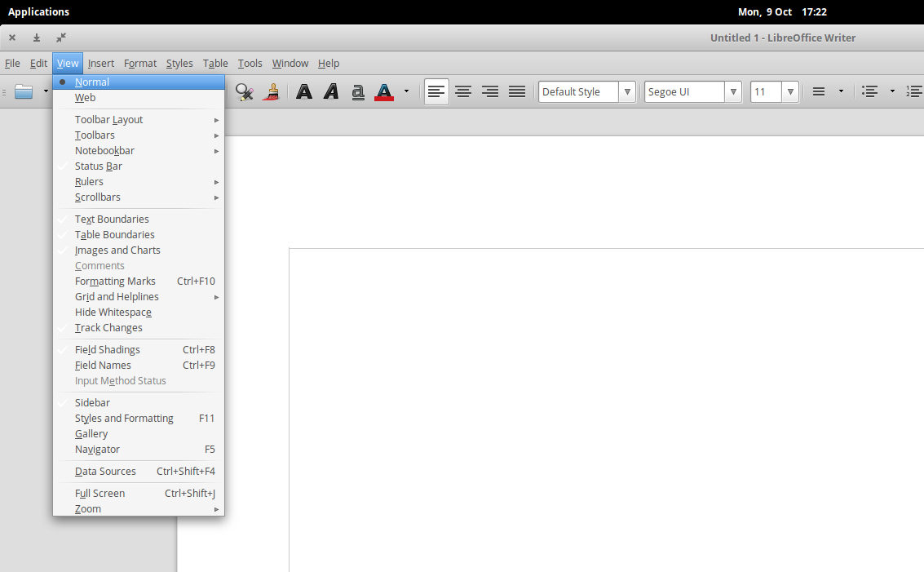Toggle the unordered bullet list
This screenshot has height=572, width=924.
(x=871, y=91)
